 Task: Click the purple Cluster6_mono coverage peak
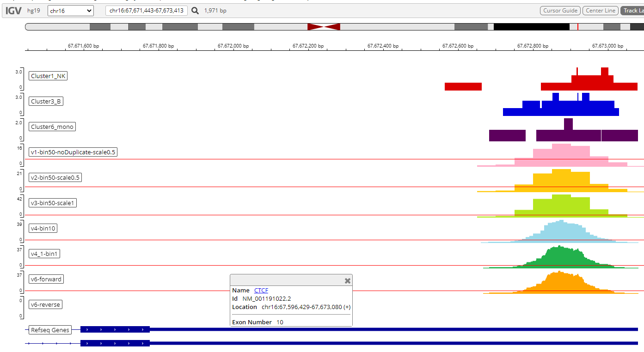coord(568,130)
